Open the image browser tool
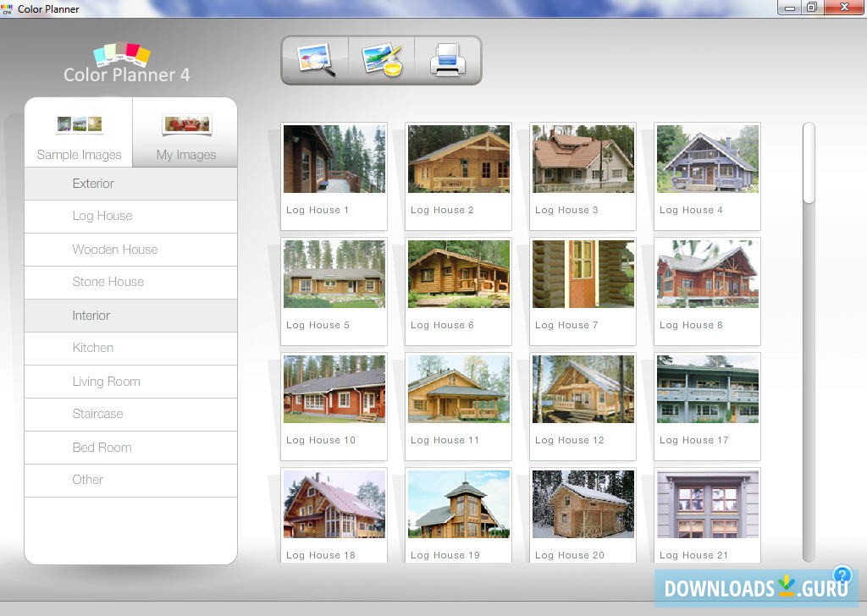 [x=313, y=59]
